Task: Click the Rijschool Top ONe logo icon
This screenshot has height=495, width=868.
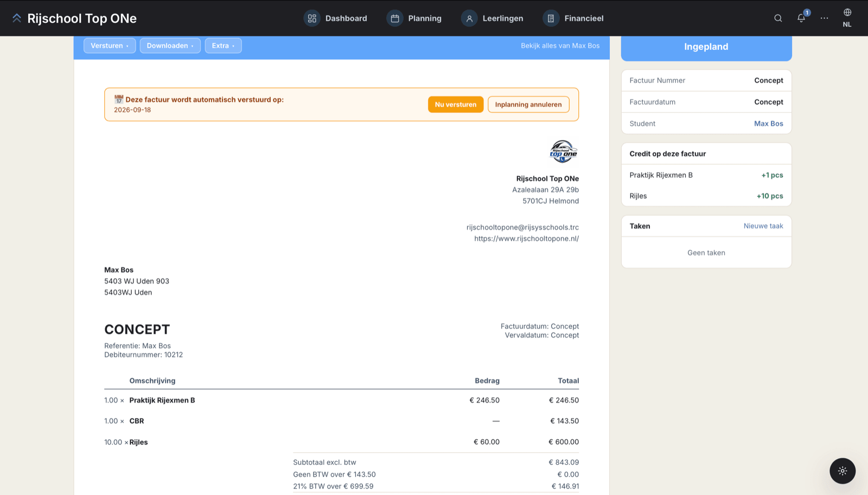Action: click(x=17, y=18)
